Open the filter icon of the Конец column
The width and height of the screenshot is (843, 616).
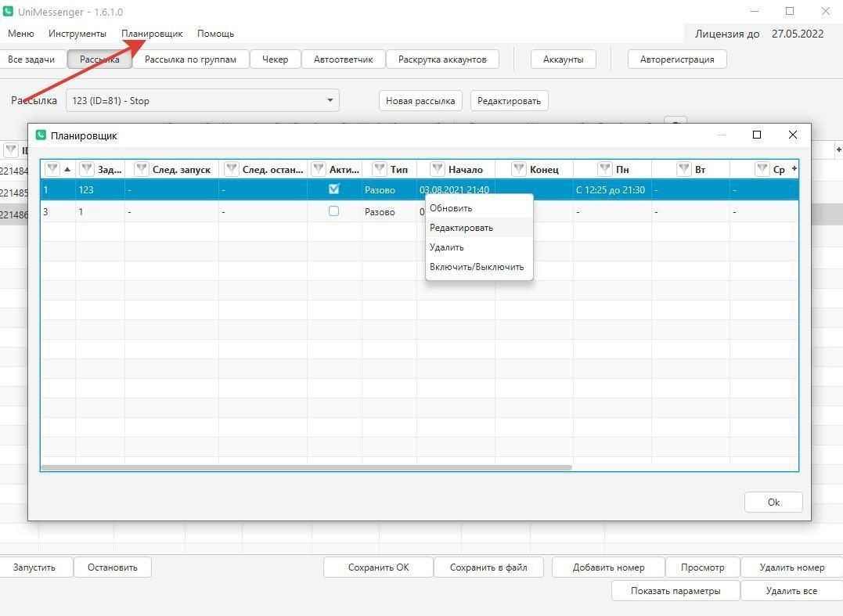pos(518,169)
